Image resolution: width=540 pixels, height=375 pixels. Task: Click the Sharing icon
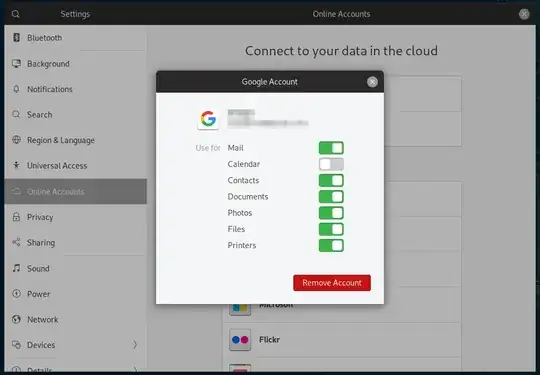coord(16,242)
